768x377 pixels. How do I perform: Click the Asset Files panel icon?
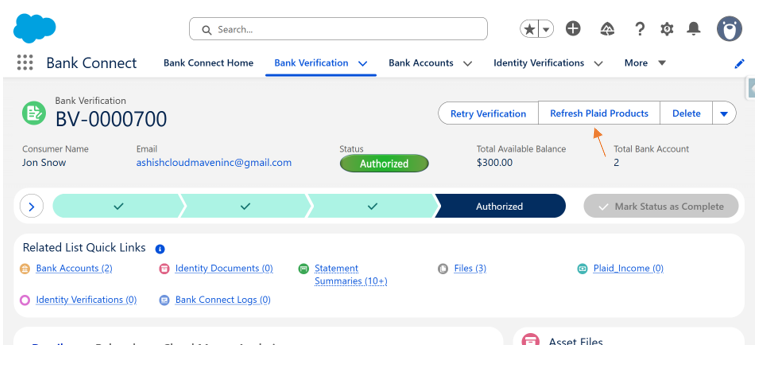(530, 340)
